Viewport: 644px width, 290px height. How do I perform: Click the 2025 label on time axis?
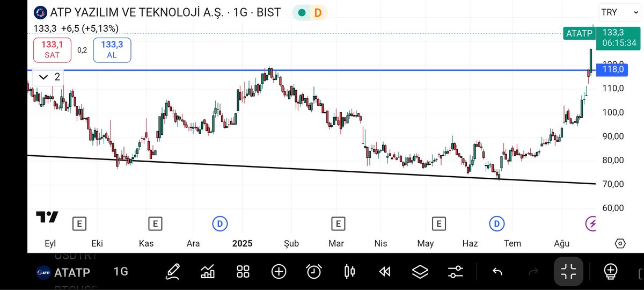pos(244,243)
